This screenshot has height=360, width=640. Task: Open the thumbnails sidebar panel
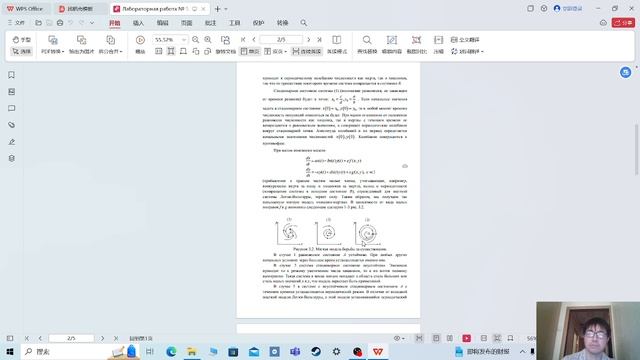(x=11, y=91)
